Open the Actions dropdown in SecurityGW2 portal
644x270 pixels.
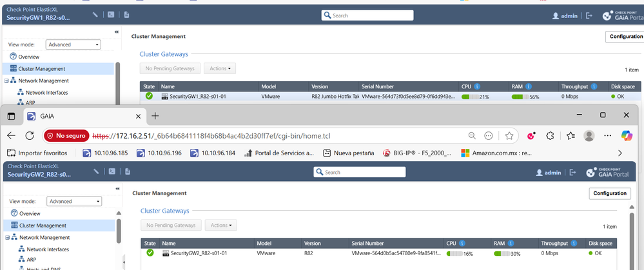(220, 225)
